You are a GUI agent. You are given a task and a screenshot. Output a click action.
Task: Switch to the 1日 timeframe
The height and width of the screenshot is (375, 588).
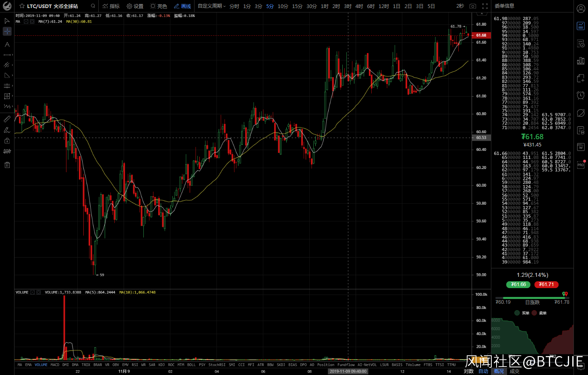[x=397, y=6]
